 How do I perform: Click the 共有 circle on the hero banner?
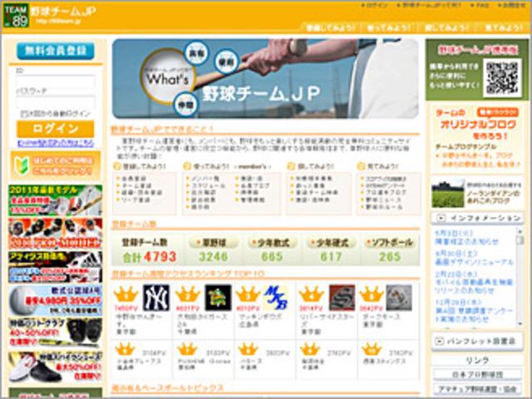tap(195, 54)
